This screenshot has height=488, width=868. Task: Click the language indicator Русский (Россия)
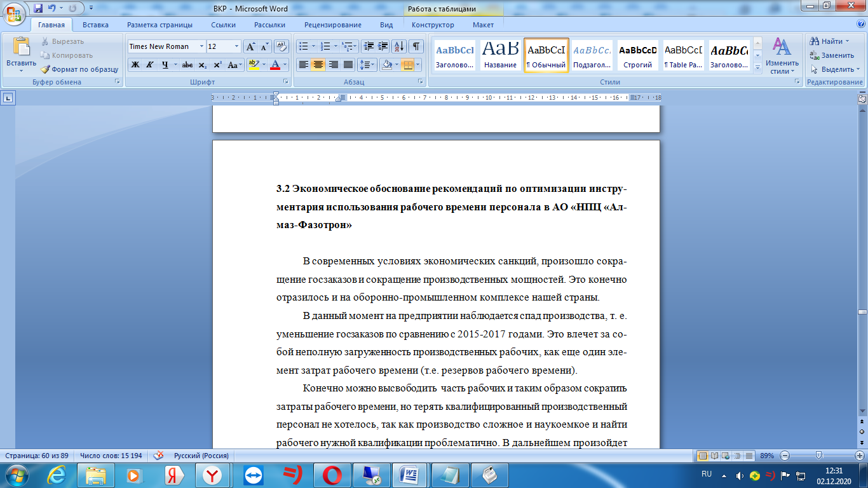coord(201,456)
